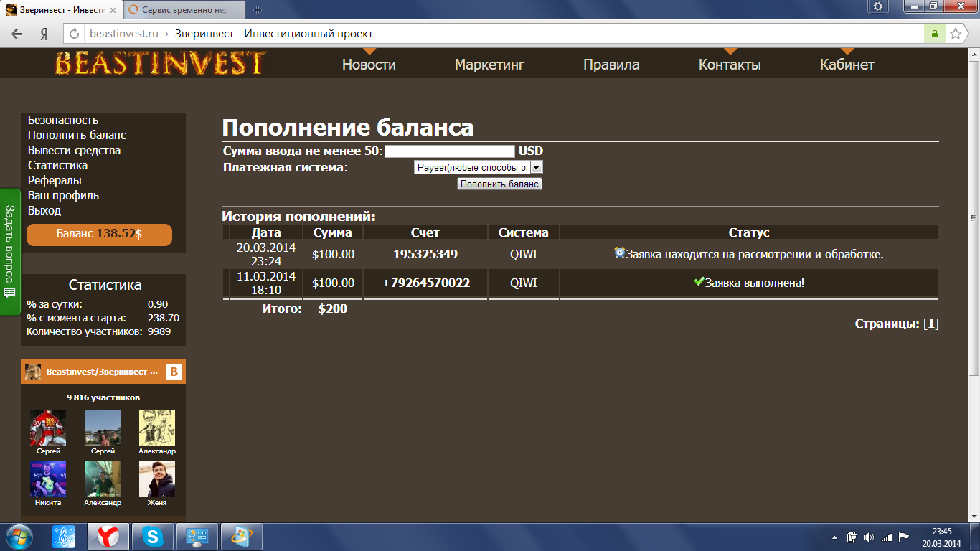
Task: Click the address bar URL
Action: (123, 34)
